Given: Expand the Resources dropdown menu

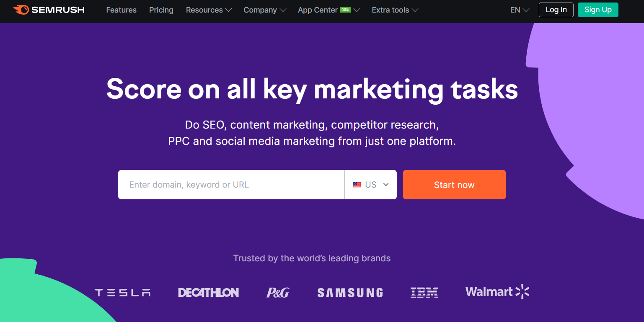Looking at the screenshot, I should (x=209, y=10).
